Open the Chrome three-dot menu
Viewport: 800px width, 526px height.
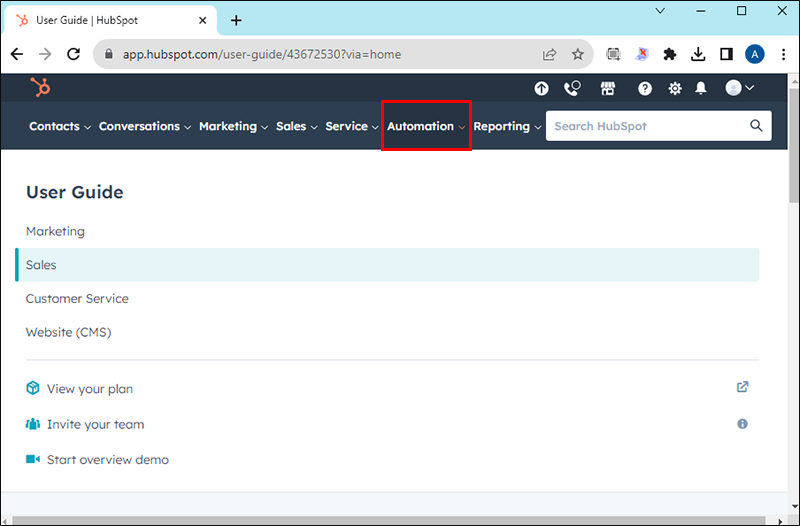pyautogui.click(x=784, y=54)
